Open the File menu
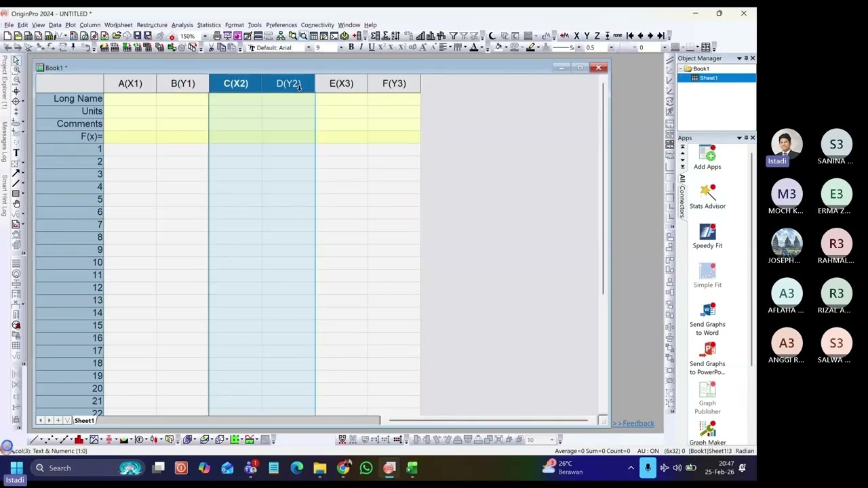The height and width of the screenshot is (488, 868). 9,25
